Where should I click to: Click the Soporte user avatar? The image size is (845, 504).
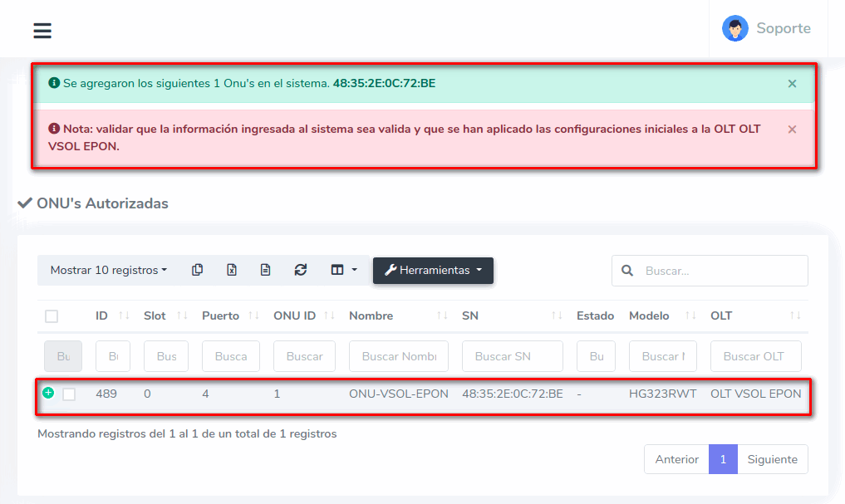734,28
